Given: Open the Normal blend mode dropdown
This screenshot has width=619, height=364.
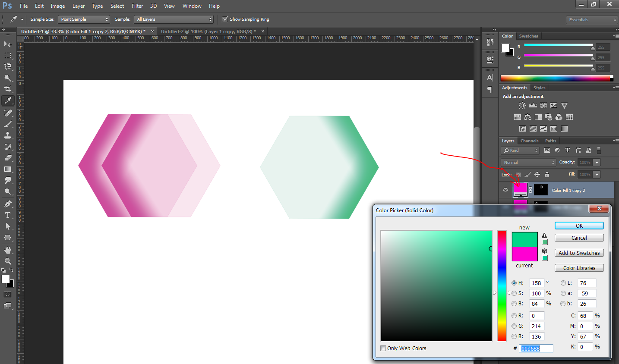Looking at the screenshot, I should click(529, 163).
